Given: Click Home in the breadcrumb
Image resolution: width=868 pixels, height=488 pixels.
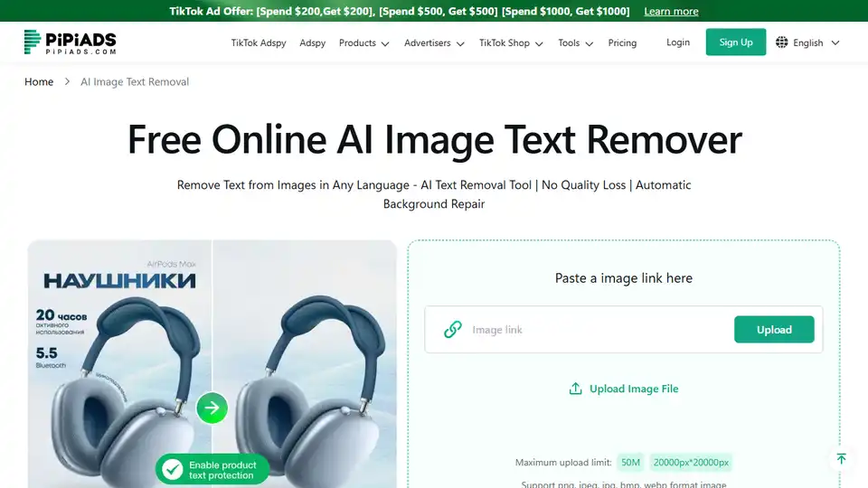Looking at the screenshot, I should click(x=39, y=82).
